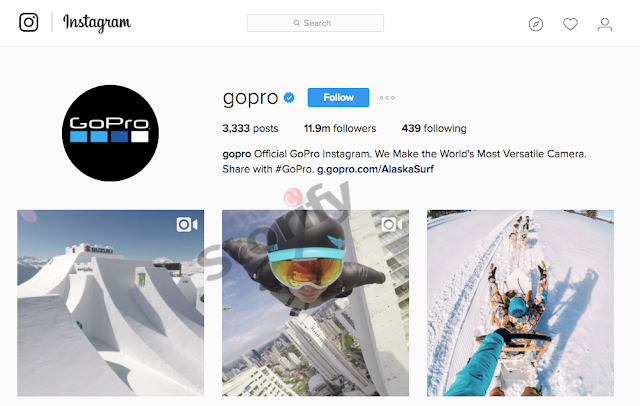This screenshot has height=406, width=640.
Task: Click the magnifier icon in Search box
Action: [297, 23]
